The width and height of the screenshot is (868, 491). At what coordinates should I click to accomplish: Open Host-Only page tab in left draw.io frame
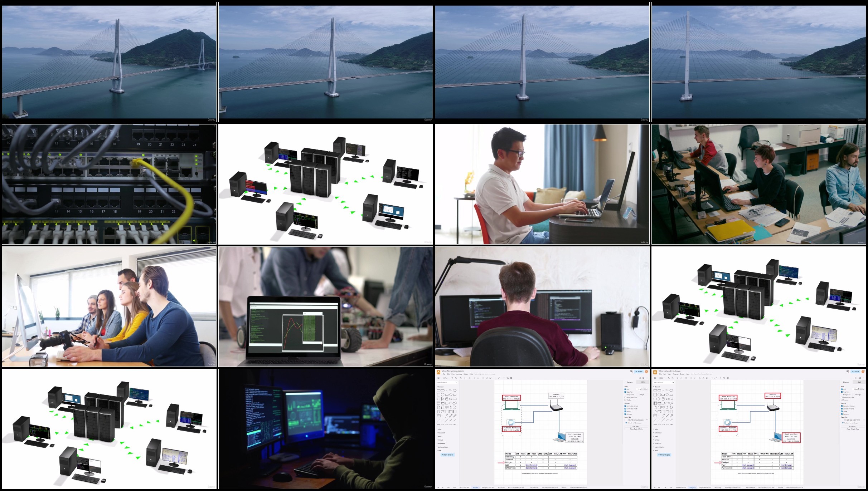pyautogui.click(x=501, y=487)
